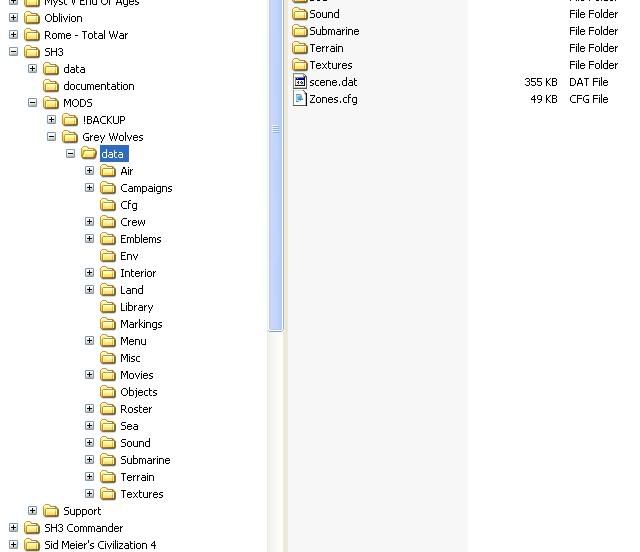The height and width of the screenshot is (552, 640).
Task: Select Emblems in the folder tree
Action: (140, 239)
